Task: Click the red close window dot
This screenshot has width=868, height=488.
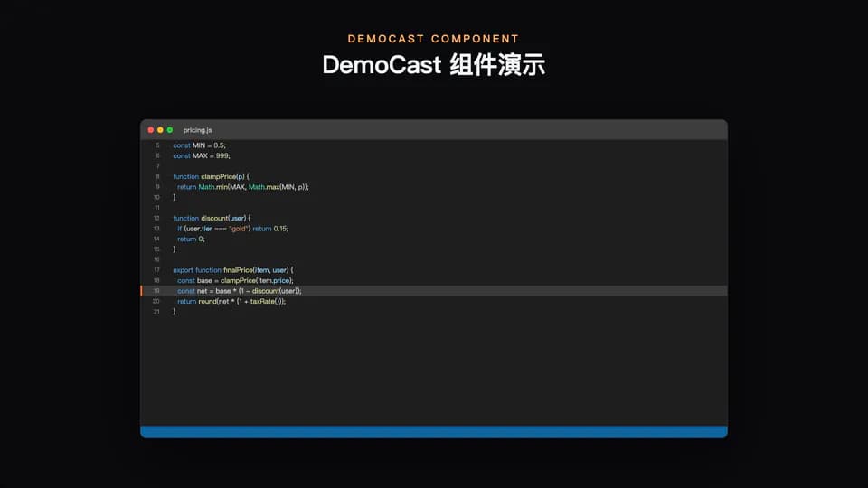Action: [x=151, y=130]
